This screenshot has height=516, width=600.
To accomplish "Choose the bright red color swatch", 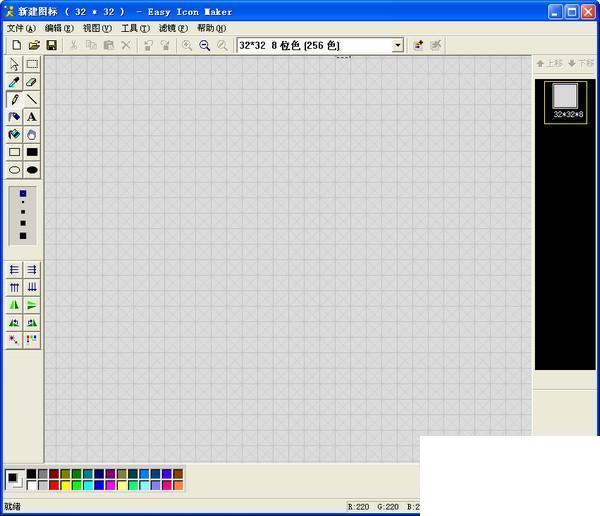I will (x=54, y=485).
